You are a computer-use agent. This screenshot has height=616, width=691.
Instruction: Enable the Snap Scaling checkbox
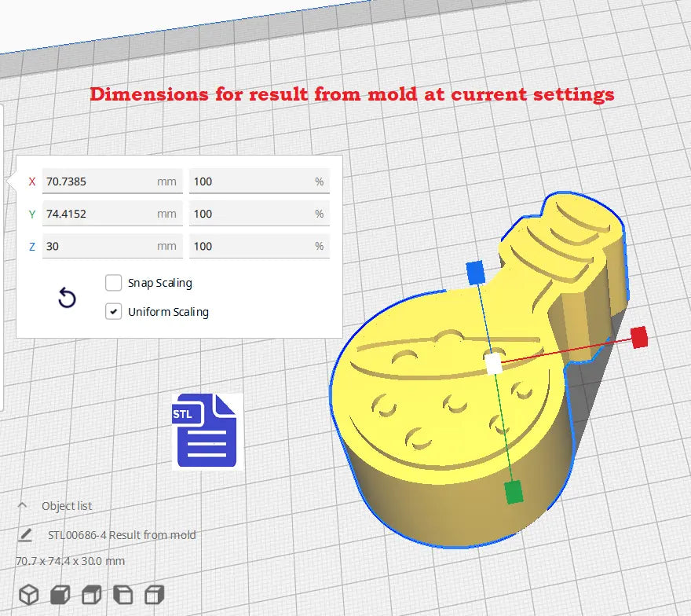pyautogui.click(x=114, y=283)
